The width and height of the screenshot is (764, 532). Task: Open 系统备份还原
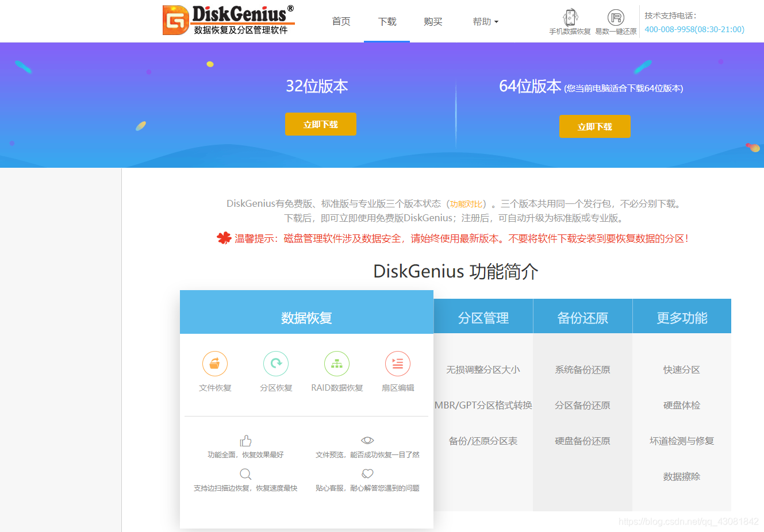tap(582, 369)
